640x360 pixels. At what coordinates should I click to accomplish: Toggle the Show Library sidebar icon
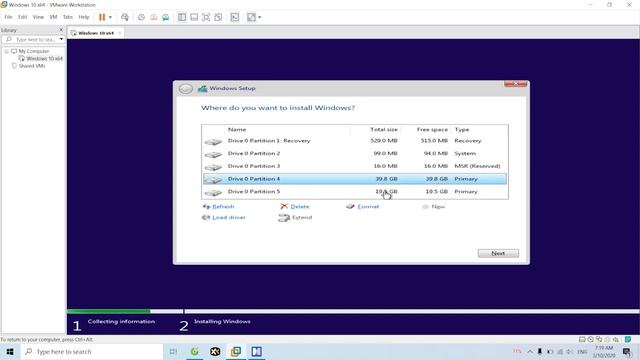tap(182, 17)
